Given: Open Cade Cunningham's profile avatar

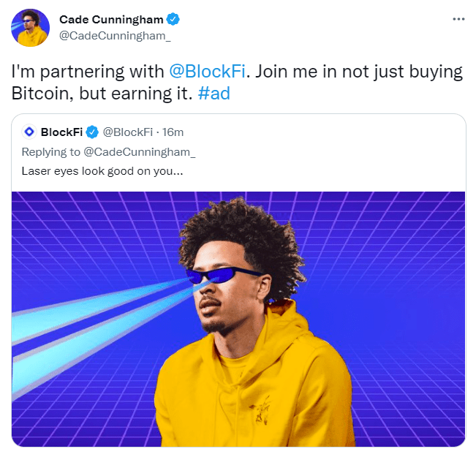Looking at the screenshot, I should pos(31,28).
